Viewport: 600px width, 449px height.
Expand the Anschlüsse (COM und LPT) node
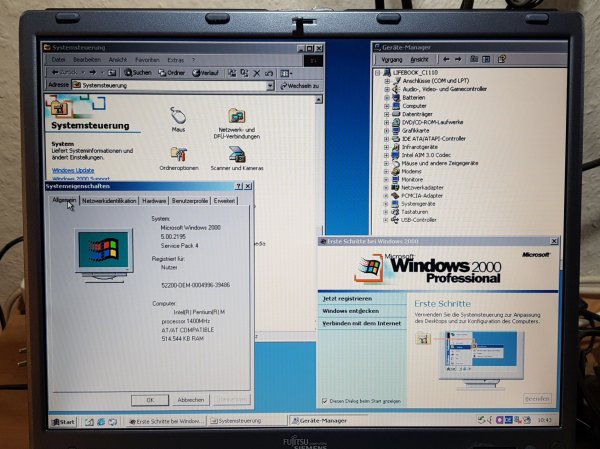387,81
